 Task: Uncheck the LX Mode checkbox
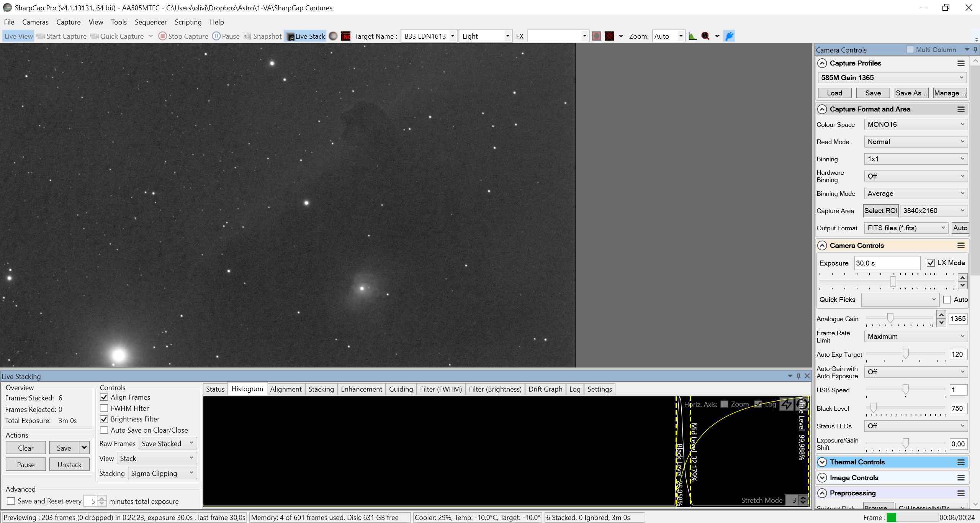930,263
